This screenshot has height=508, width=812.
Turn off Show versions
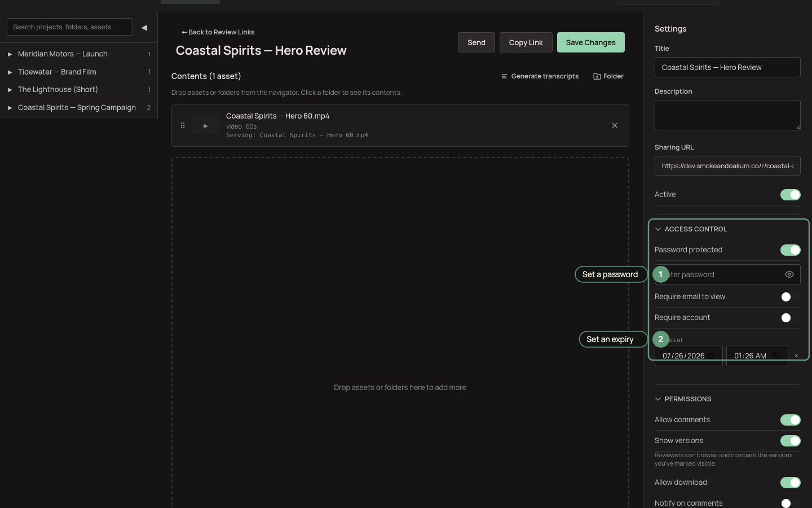coord(791,441)
